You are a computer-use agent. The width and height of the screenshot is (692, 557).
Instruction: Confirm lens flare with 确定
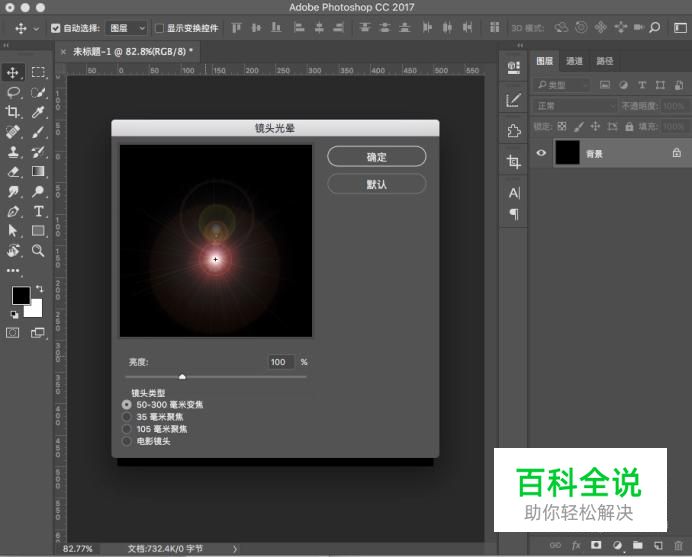point(376,157)
